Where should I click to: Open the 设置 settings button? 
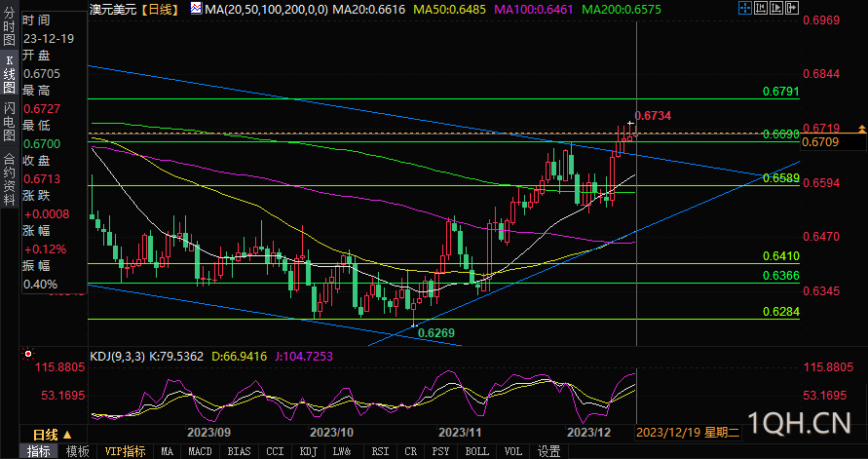click(x=549, y=451)
